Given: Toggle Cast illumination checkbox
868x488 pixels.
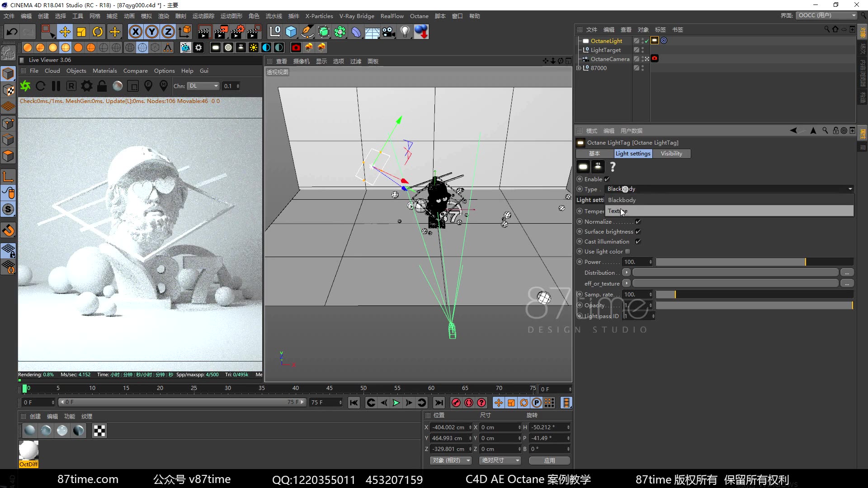Looking at the screenshot, I should pos(638,241).
